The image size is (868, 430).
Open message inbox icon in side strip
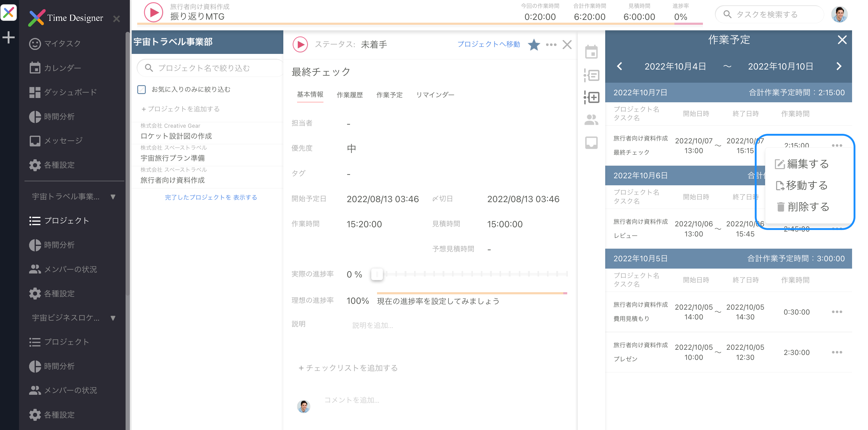[x=591, y=142]
